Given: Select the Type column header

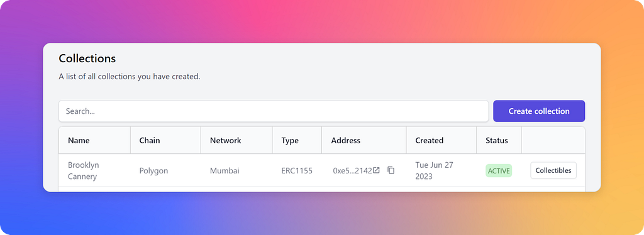Looking at the screenshot, I should click(x=290, y=140).
